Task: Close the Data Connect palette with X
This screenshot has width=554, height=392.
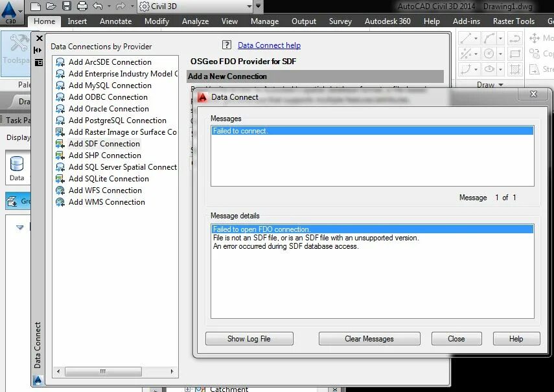Action: [40, 38]
